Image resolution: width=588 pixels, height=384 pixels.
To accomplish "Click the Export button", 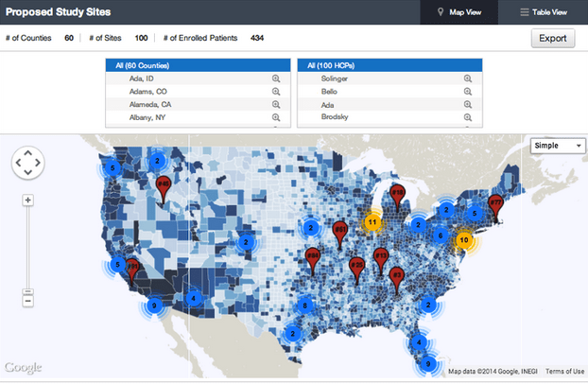I will (x=552, y=39).
